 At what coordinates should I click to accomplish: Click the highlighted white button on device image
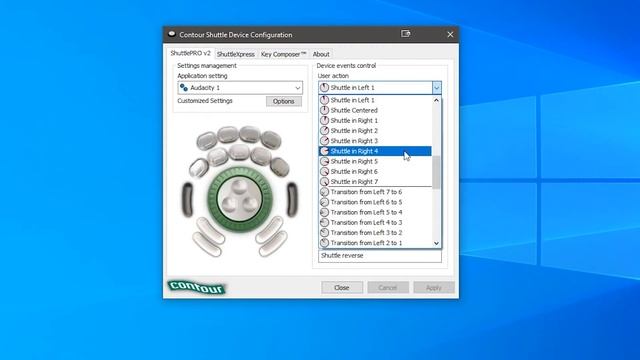pyautogui.click(x=199, y=168)
